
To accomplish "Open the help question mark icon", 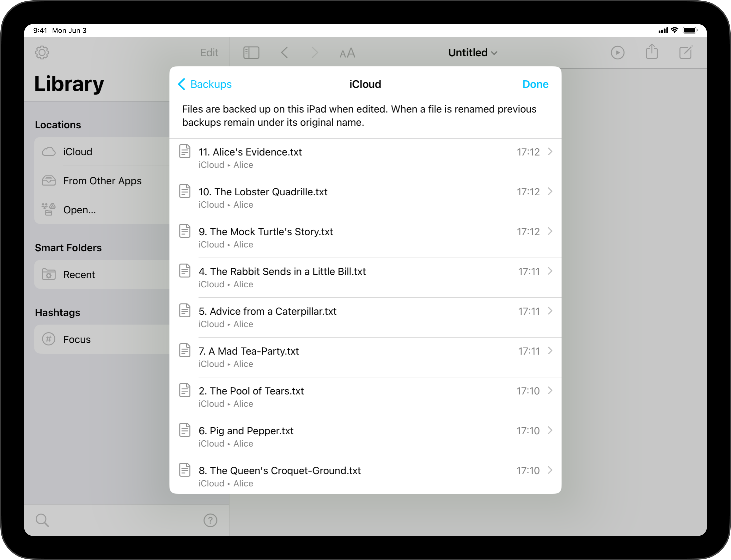I will pos(210,520).
